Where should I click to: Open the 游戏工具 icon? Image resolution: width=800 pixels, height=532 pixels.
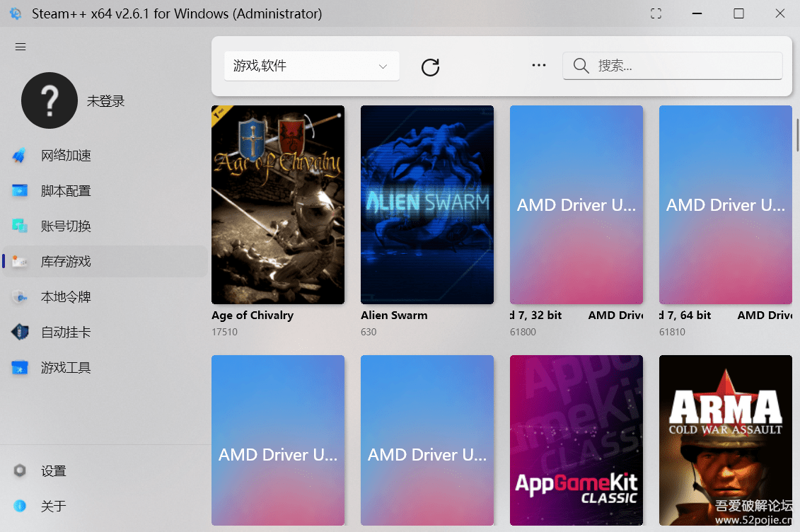click(x=19, y=367)
